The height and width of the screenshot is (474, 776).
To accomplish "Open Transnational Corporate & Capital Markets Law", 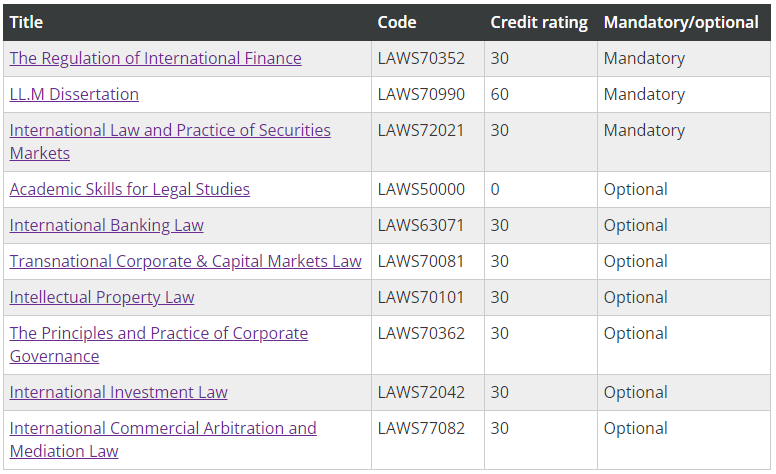I will (185, 261).
